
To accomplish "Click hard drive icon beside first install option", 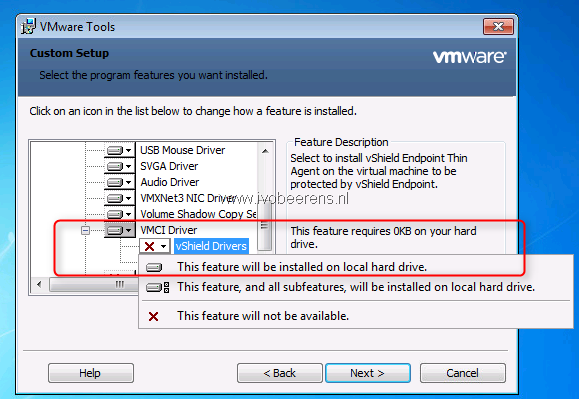I will pos(154,267).
